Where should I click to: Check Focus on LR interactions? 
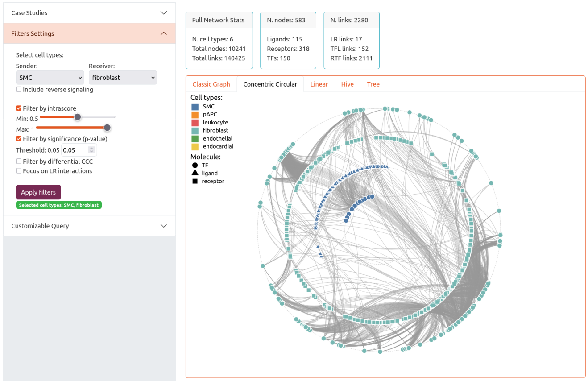(19, 171)
